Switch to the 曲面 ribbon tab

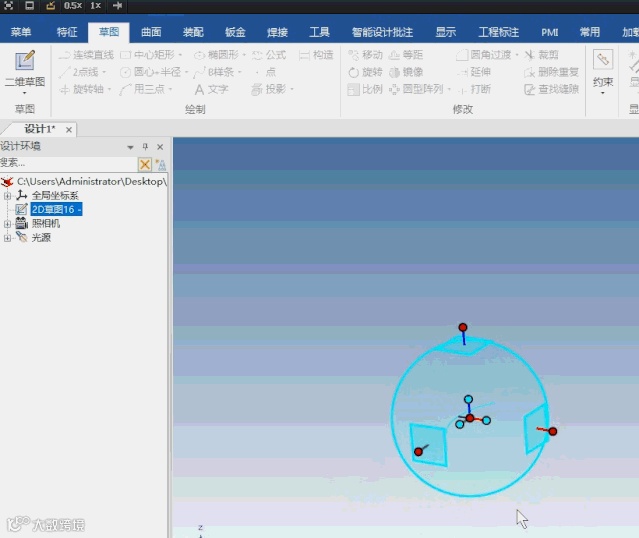click(151, 32)
